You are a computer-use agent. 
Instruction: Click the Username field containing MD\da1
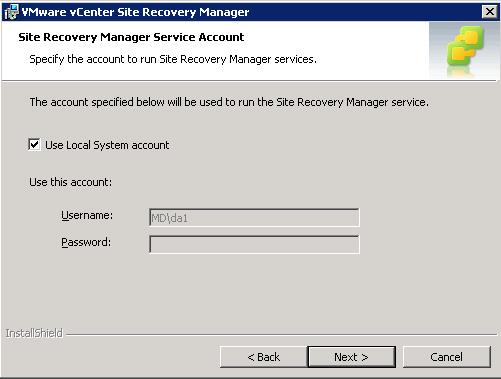click(254, 218)
